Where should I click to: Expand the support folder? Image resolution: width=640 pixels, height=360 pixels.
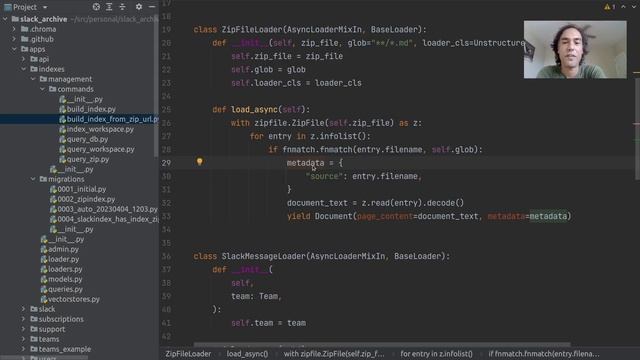[24, 329]
